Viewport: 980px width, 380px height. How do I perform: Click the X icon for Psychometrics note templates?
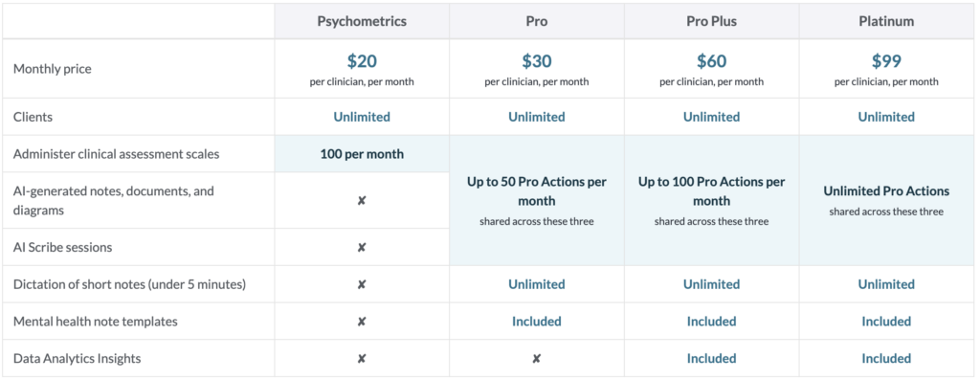361,322
